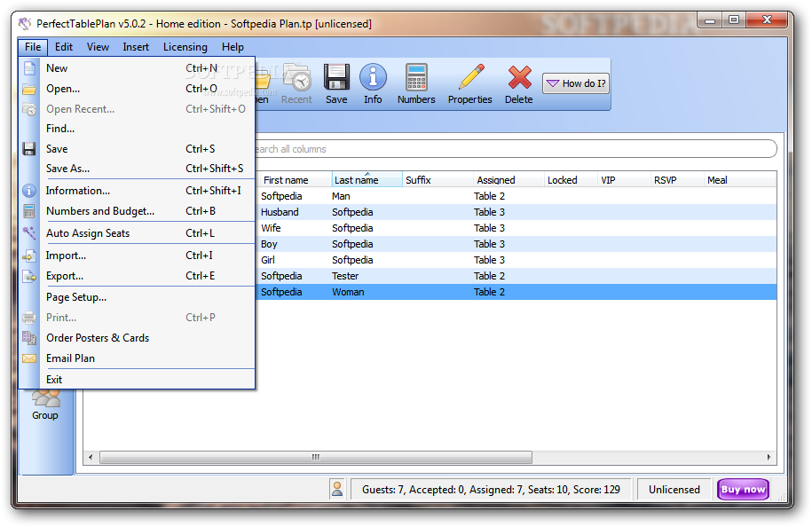Click Table 3 in Husband row

tap(489, 212)
